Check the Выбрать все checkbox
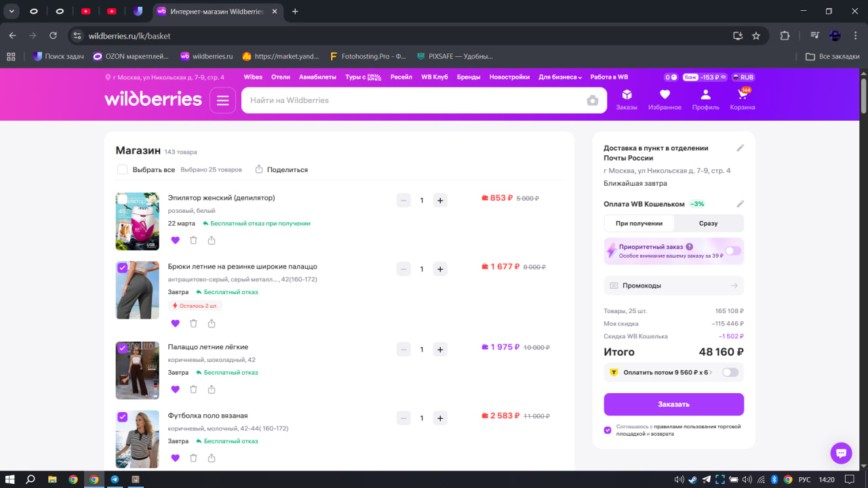 pyautogui.click(x=122, y=169)
